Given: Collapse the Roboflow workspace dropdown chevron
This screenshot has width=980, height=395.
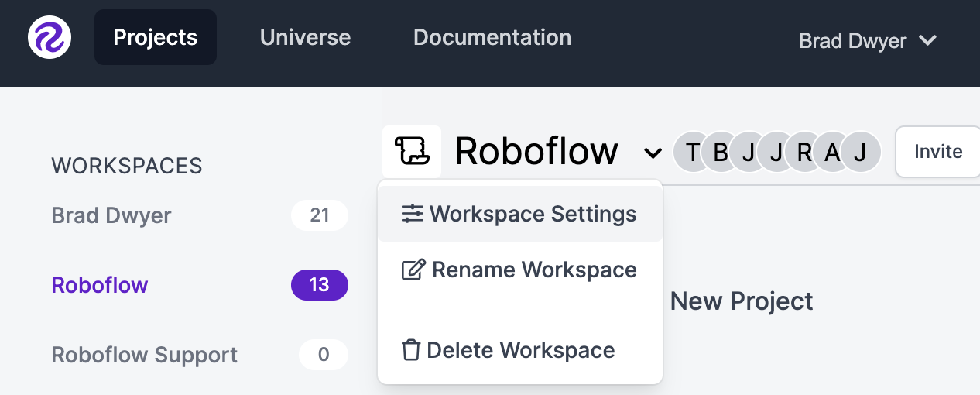Looking at the screenshot, I should 653,153.
